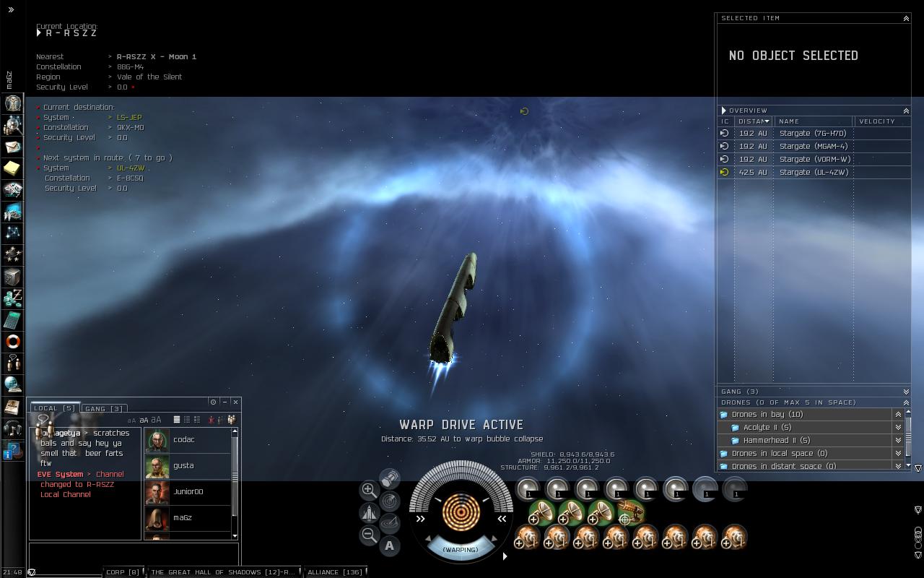This screenshot has height=578, width=924.
Task: Select Stargate (UL-4ZW) in overview
Action: pyautogui.click(x=814, y=172)
